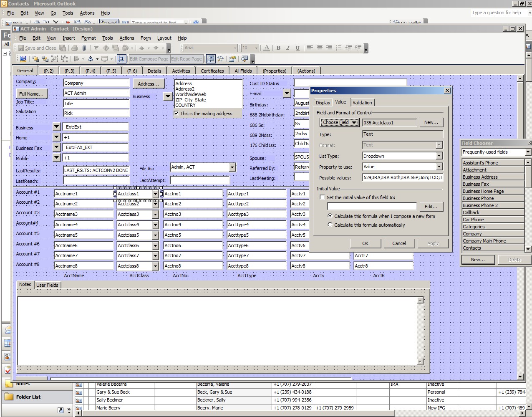Click New... in the Field Chooser
The height and width of the screenshot is (417, 532).
coord(478,260)
